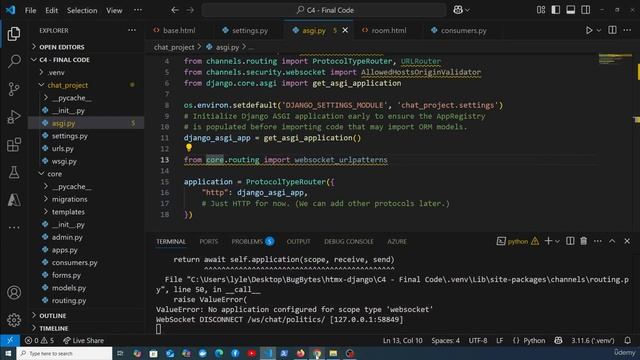The width and height of the screenshot is (640, 360).
Task: Toggle the bottom panel visibility
Action: (571, 10)
